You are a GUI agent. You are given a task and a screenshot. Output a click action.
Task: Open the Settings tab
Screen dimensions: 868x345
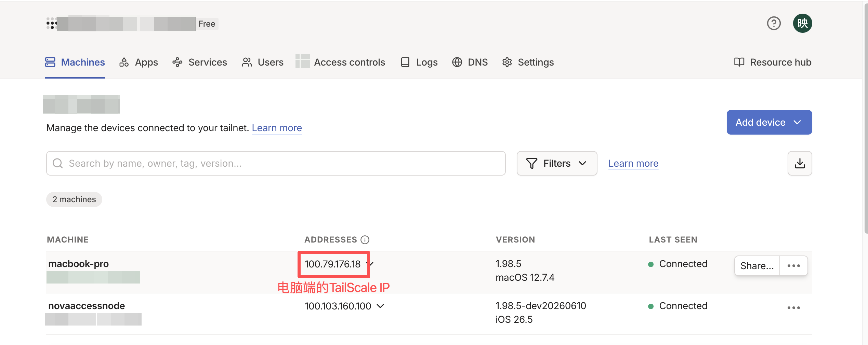coord(528,62)
